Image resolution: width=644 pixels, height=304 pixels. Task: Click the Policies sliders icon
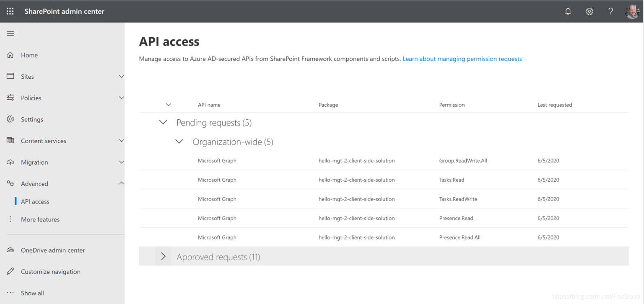(x=10, y=98)
